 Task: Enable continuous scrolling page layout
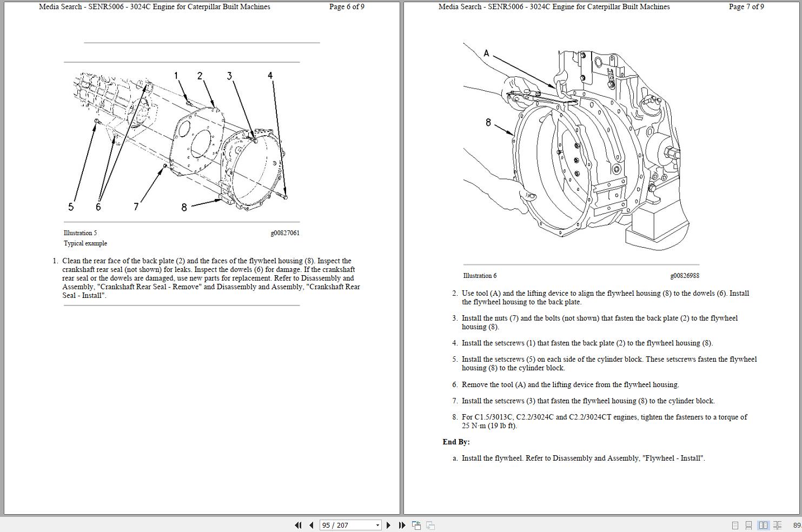point(749,525)
